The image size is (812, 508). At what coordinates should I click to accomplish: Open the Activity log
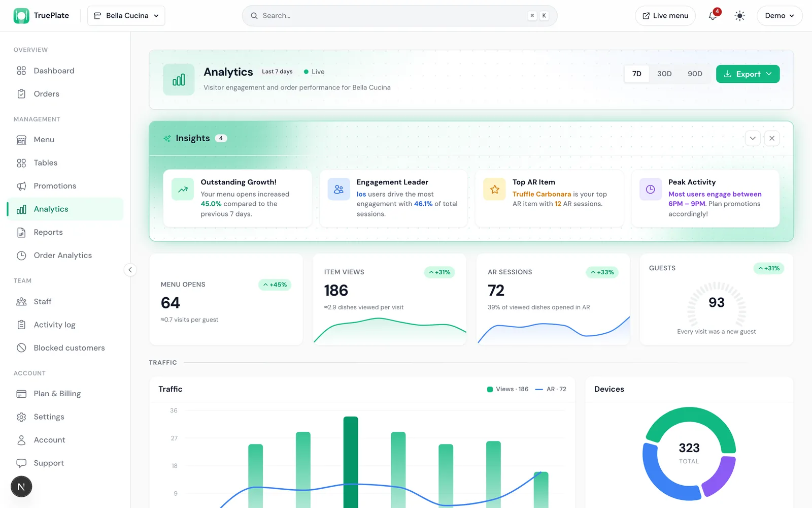click(65, 325)
